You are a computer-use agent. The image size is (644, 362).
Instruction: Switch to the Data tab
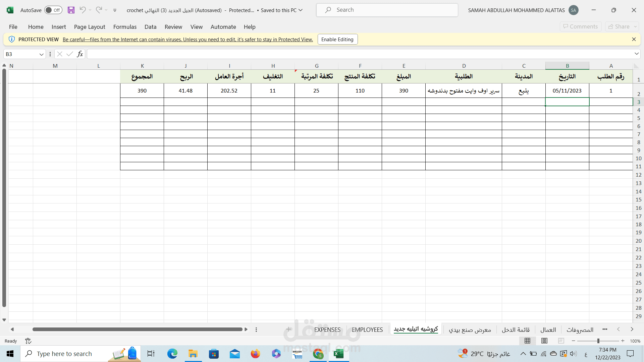click(x=151, y=27)
